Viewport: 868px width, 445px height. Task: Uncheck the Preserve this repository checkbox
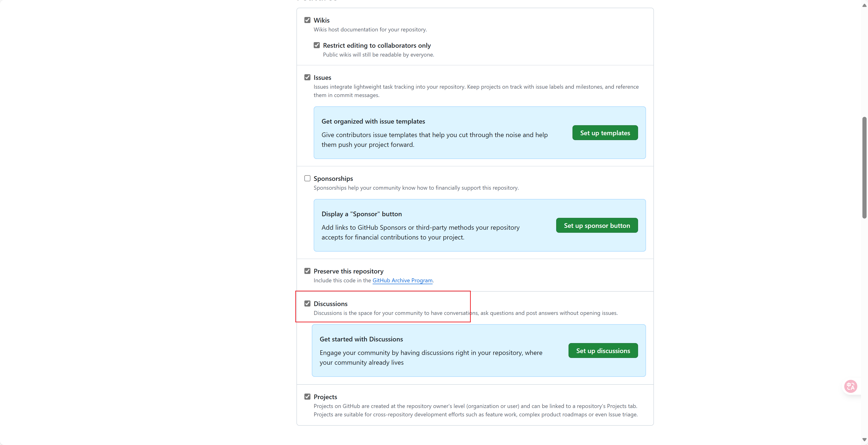[307, 271]
